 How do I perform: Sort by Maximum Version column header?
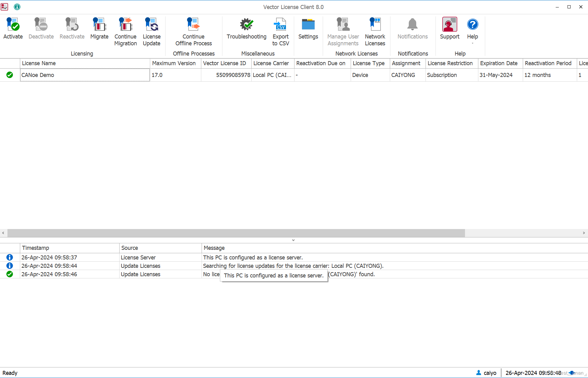tap(175, 63)
